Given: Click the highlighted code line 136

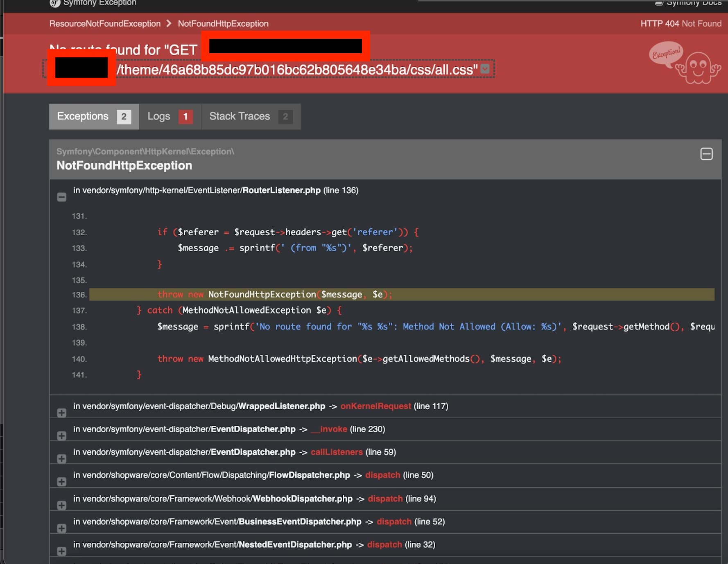Looking at the screenshot, I should tap(402, 294).
